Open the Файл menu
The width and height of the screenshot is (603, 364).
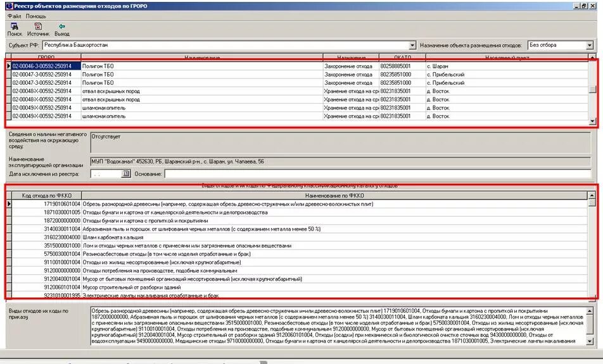(14, 16)
